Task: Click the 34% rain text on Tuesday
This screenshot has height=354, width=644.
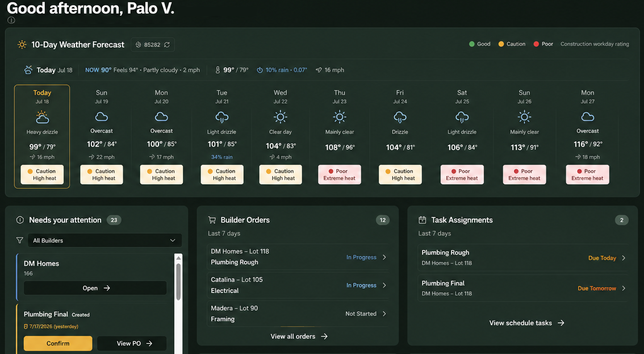Action: coord(222,157)
